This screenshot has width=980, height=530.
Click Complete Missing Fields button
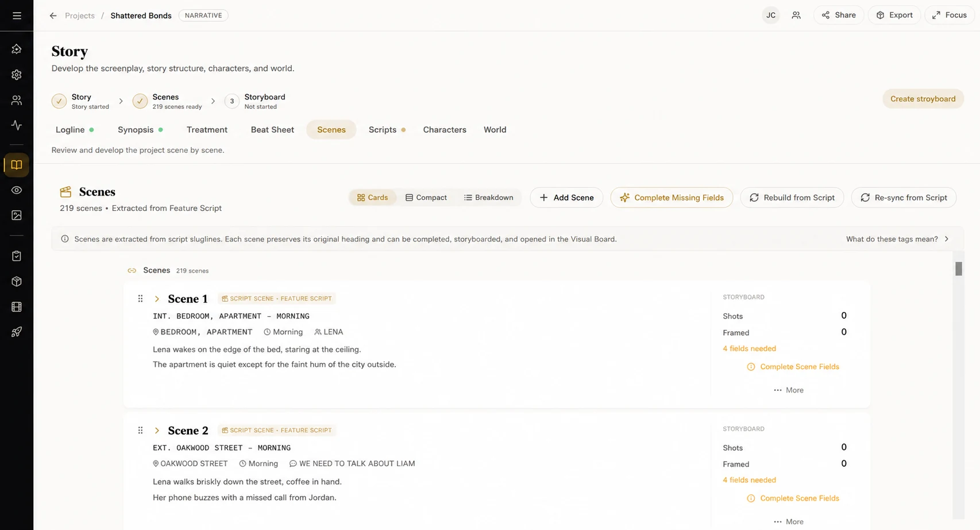click(x=672, y=197)
